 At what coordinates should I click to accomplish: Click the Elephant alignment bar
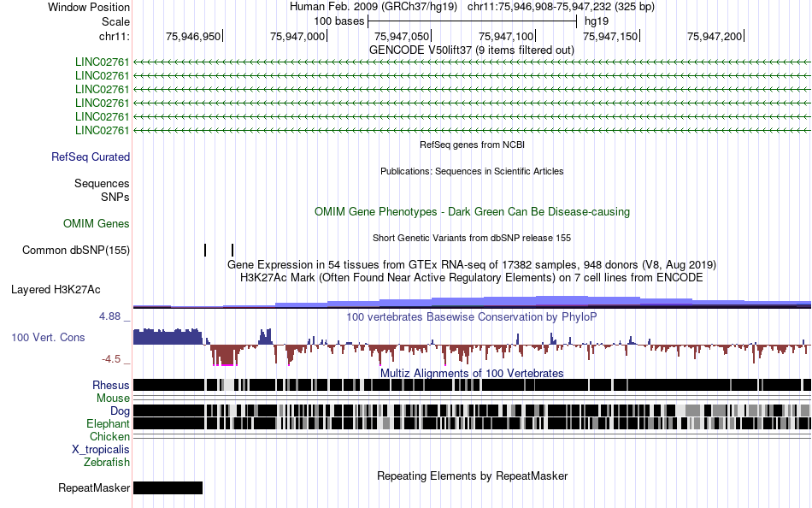[x=472, y=423]
